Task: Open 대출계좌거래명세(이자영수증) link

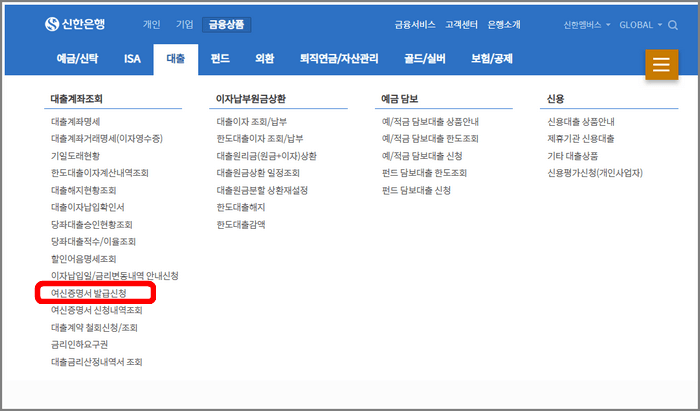Action: [x=107, y=139]
